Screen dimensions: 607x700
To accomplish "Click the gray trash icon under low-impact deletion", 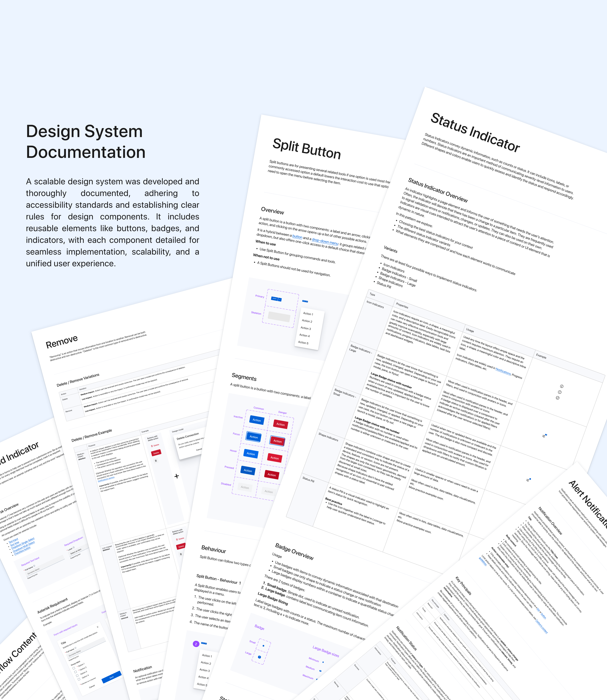I will [181, 554].
